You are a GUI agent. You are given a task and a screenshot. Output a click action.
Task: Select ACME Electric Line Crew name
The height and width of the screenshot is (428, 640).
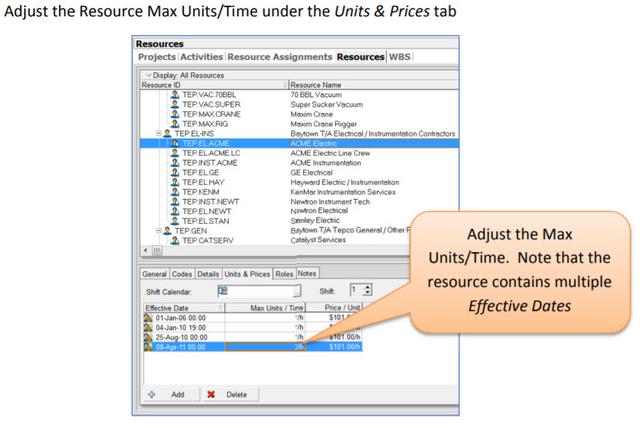tap(330, 153)
